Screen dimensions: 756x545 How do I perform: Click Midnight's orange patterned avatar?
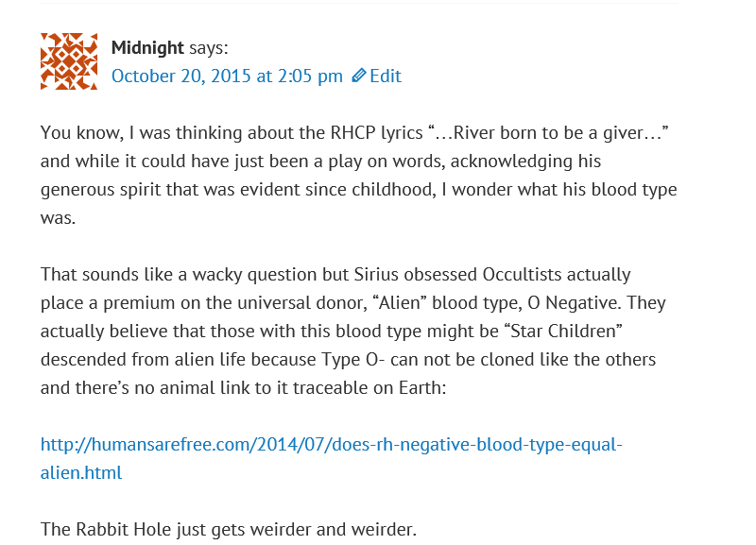pos(69,61)
